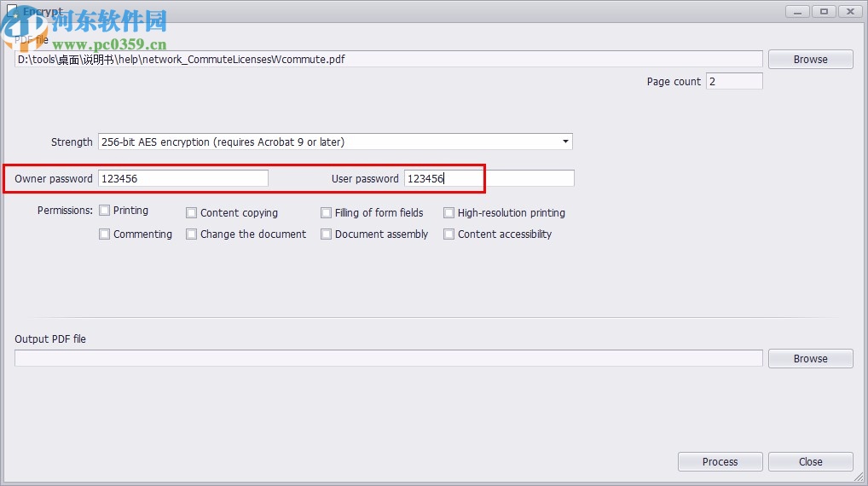
Task: Close the Encrypt window via title bar
Action: coord(850,12)
